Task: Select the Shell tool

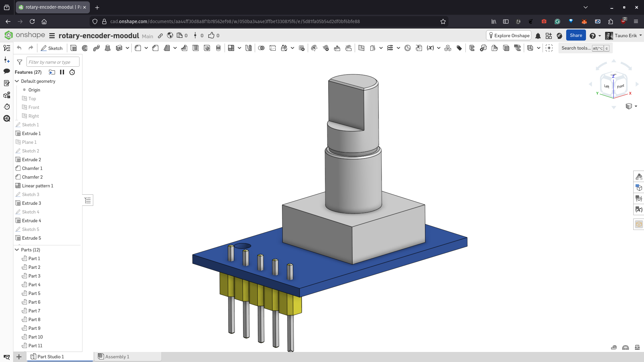Action: click(196, 48)
